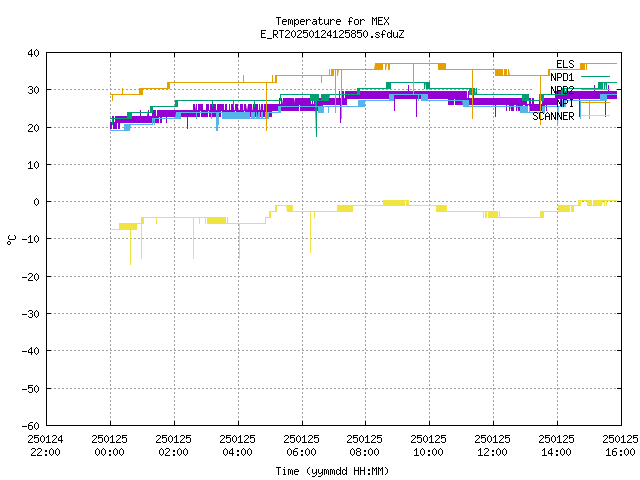Click the orange ELS legend line sample

[598, 64]
